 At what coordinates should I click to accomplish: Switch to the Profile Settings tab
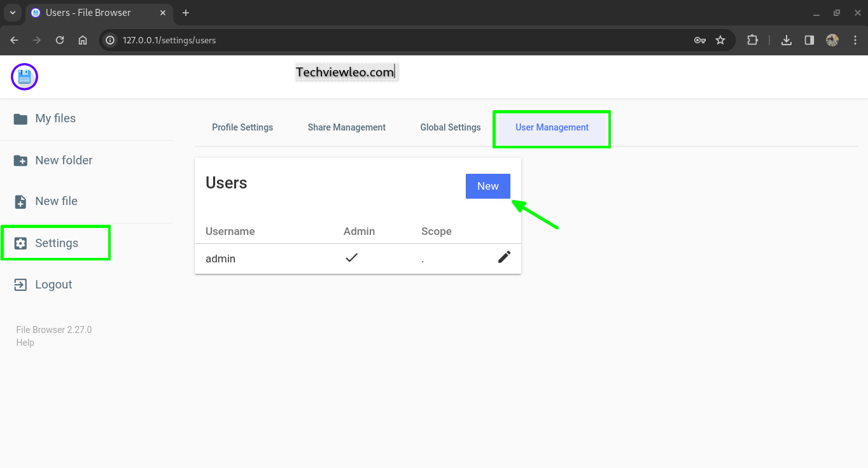(x=242, y=127)
